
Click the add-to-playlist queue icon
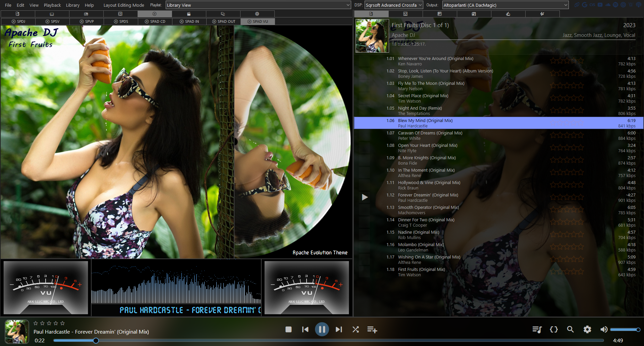tap(372, 330)
